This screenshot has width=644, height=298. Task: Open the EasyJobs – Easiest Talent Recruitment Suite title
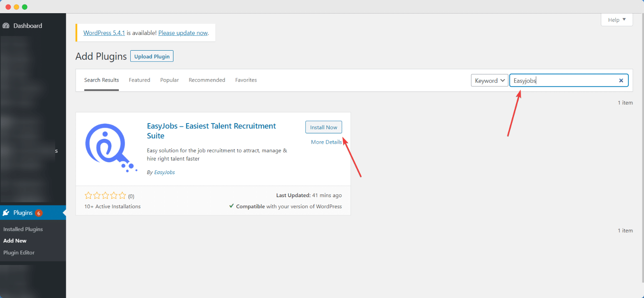[211, 131]
